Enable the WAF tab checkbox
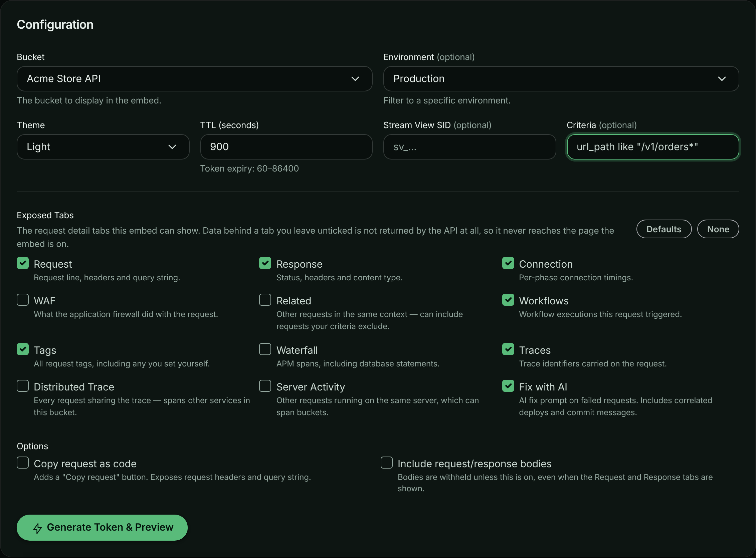Viewport: 756px width, 558px height. point(23,300)
